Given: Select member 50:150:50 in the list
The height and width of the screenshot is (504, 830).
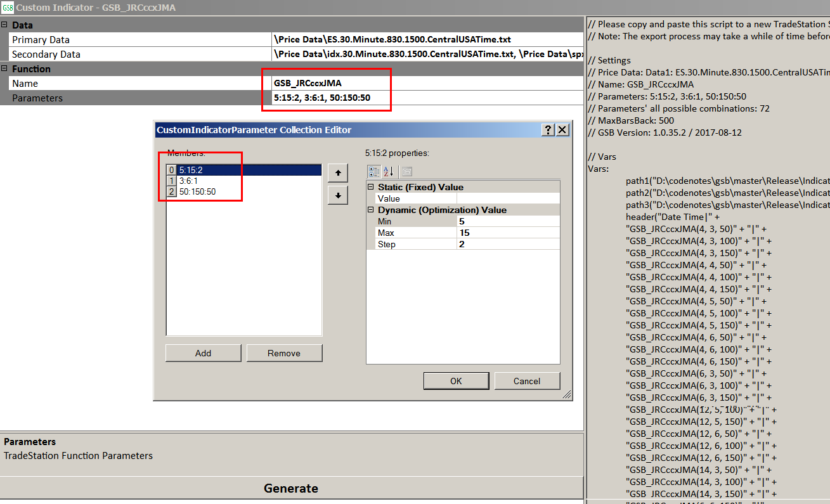Looking at the screenshot, I should [197, 191].
